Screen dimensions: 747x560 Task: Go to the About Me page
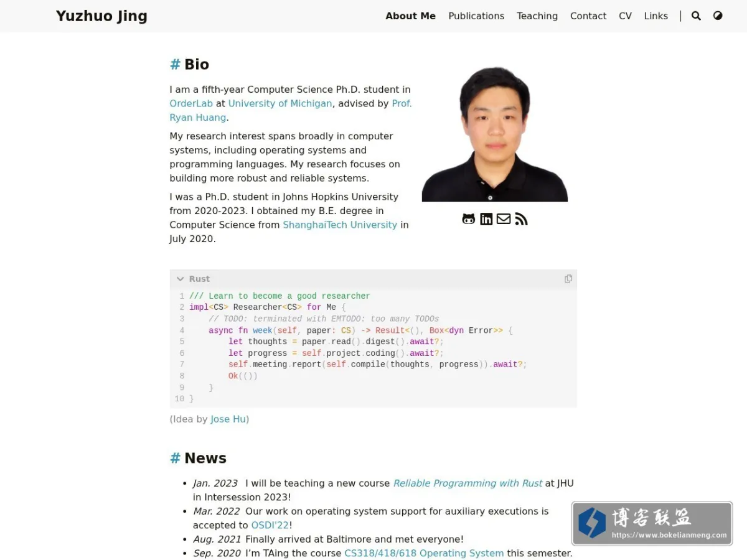pos(410,16)
